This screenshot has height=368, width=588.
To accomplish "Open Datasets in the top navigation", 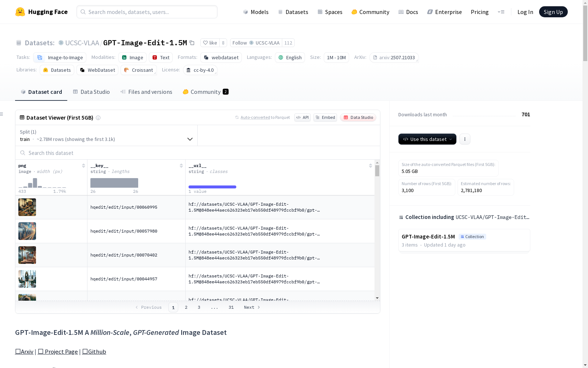I will point(293,12).
